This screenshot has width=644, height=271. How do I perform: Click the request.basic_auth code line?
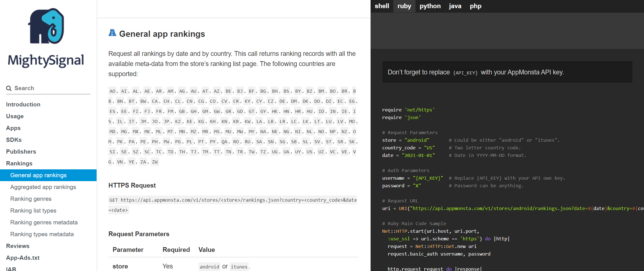coord(439,254)
